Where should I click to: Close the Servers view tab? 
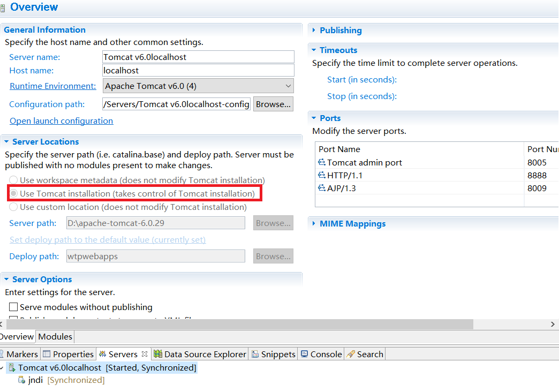pos(145,354)
